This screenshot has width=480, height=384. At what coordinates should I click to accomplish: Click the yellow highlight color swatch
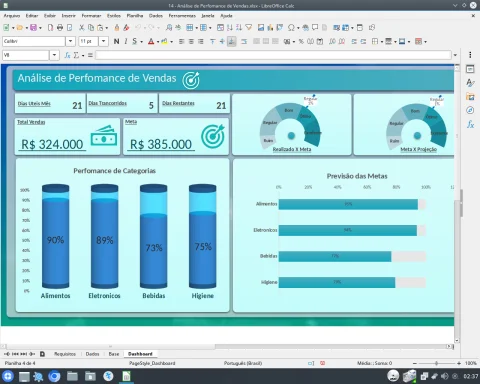164,41
